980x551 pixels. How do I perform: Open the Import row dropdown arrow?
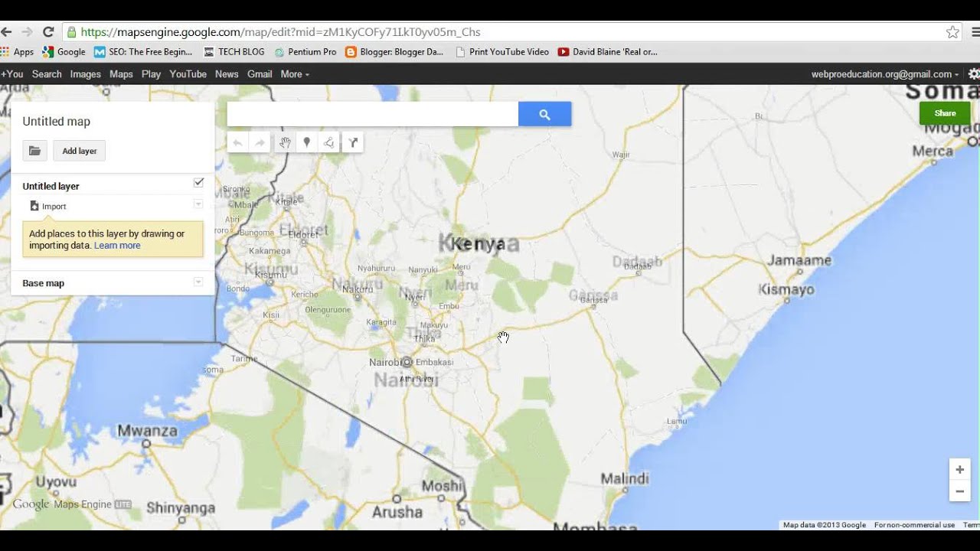pos(198,204)
